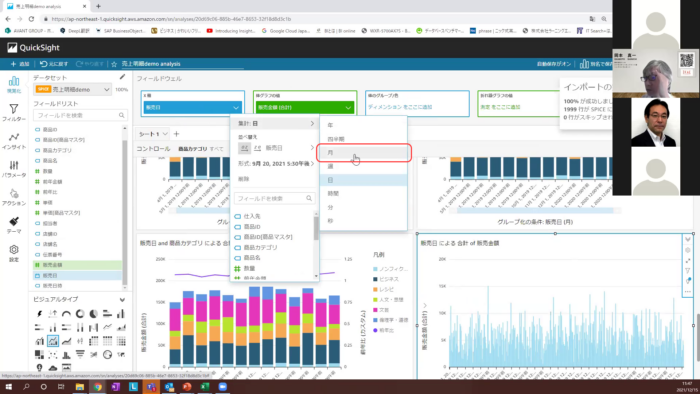This screenshot has height=394, width=700.
Task: Open the 販売金額 (合計) field chevron
Action: [348, 108]
